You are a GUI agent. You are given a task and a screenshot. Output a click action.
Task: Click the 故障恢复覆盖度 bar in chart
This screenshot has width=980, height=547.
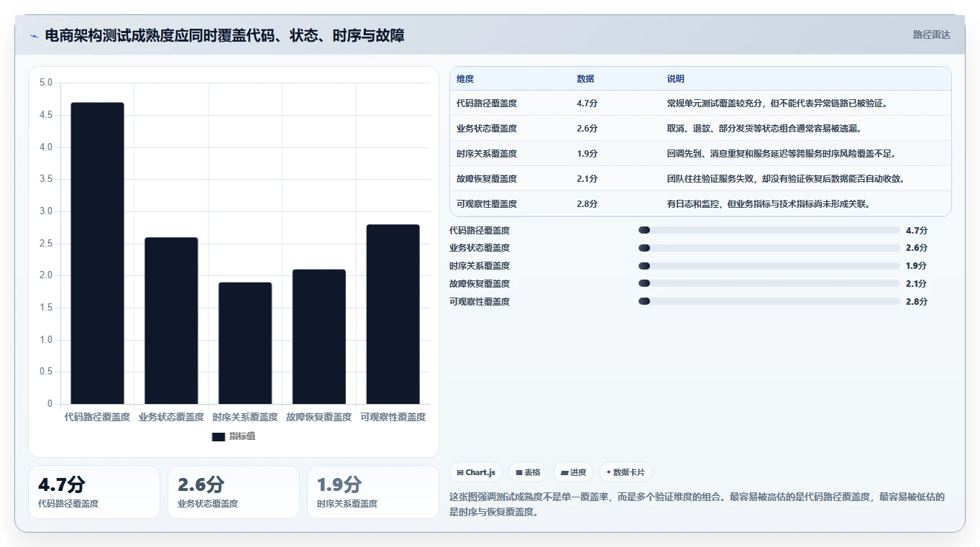pyautogui.click(x=319, y=336)
